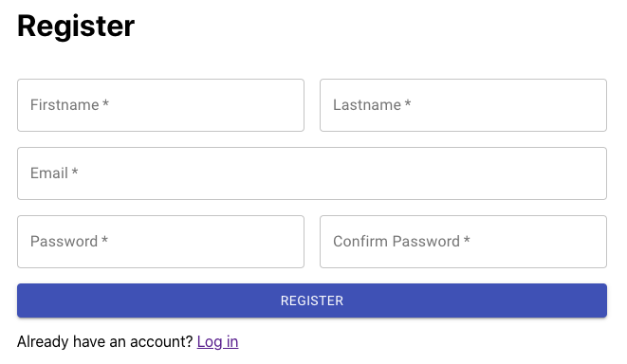The image size is (627, 364).
Task: Click the 'Firstname' placeholder label text
Action: 65,105
